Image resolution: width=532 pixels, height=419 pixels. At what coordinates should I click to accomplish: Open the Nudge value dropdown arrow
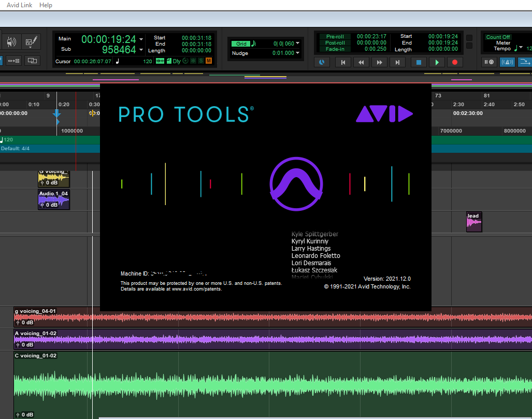(x=297, y=53)
